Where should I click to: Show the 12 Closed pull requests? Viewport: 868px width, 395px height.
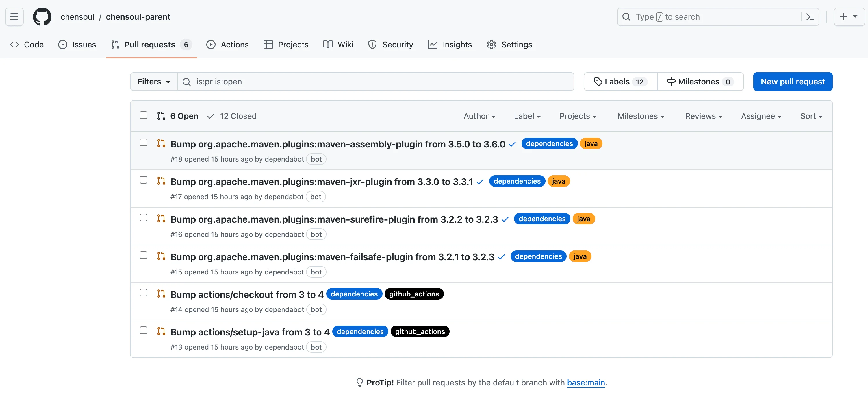pyautogui.click(x=232, y=116)
